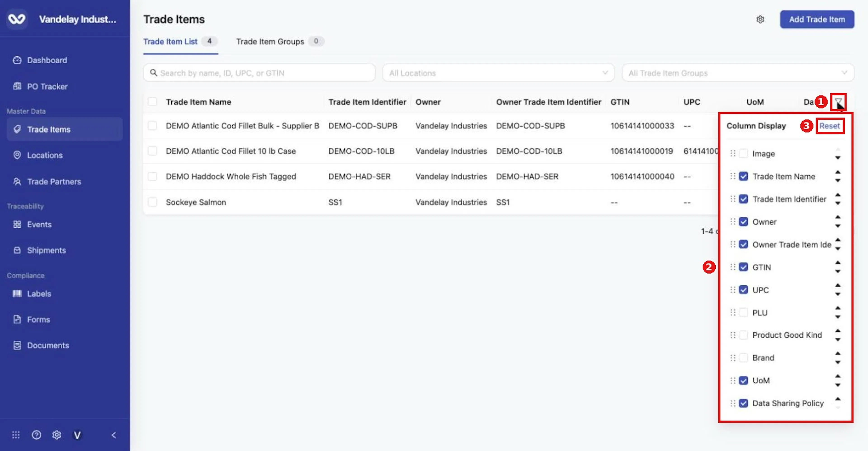Open the All Trade Item Groups dropdown
The width and height of the screenshot is (868, 451).
738,73
